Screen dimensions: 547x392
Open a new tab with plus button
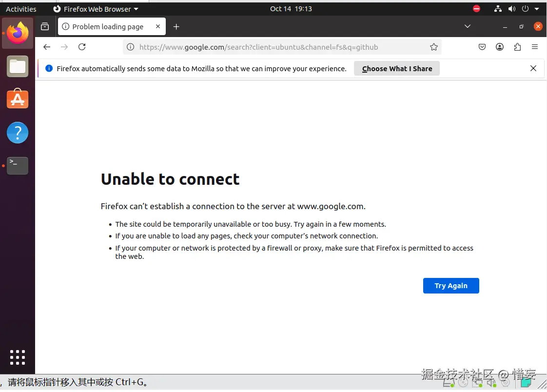tap(176, 26)
